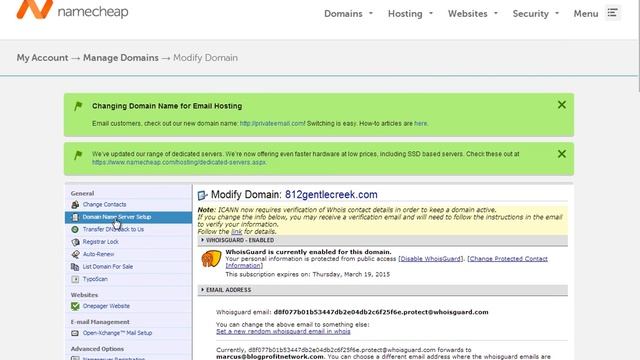Click the ICANN note 'link' for details
The width and height of the screenshot is (640, 360).
[237, 232]
